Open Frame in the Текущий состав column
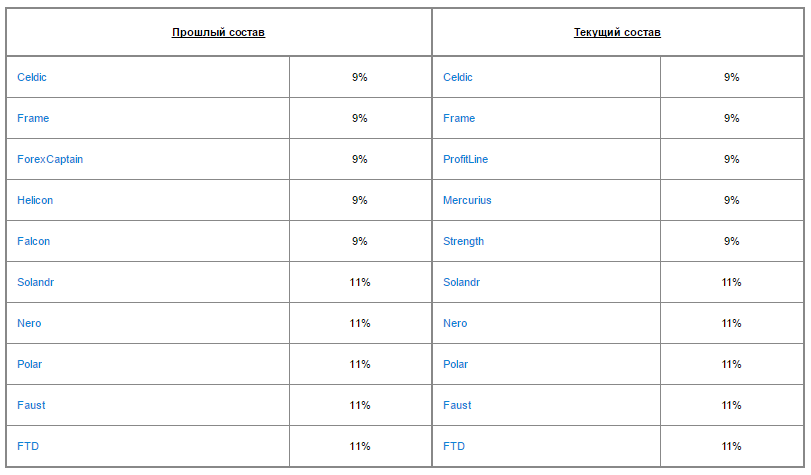 point(459,118)
